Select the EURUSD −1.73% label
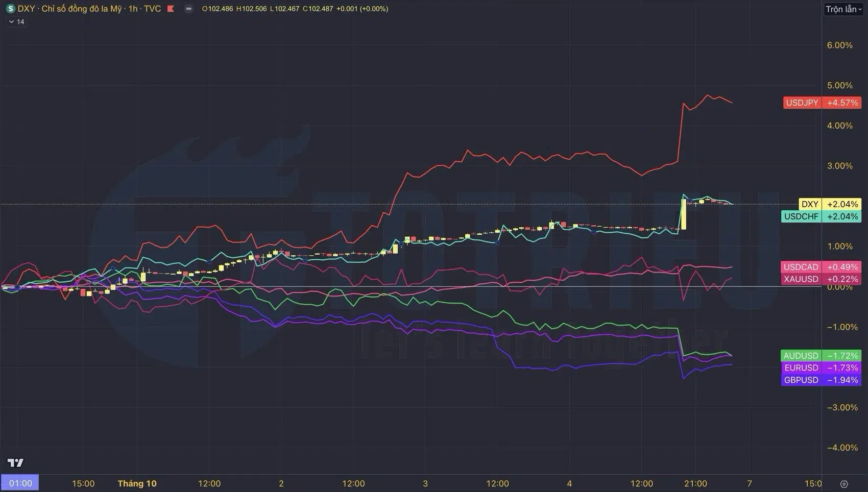 coord(821,368)
